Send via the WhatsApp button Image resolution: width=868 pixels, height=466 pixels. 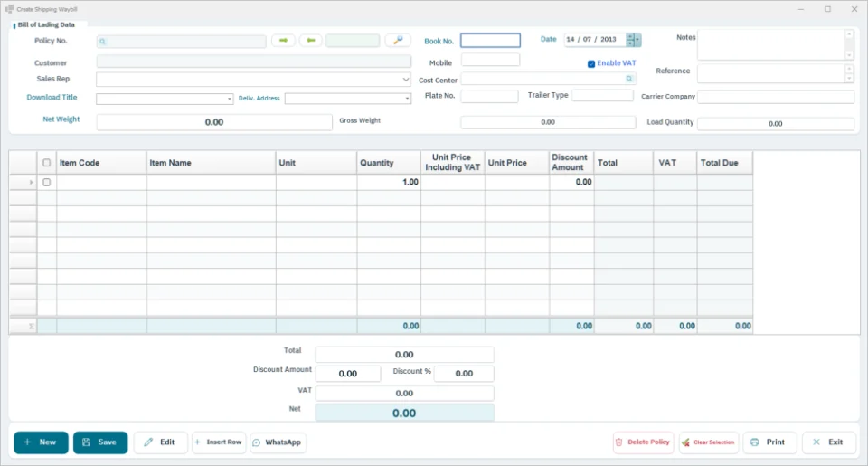pyautogui.click(x=278, y=442)
